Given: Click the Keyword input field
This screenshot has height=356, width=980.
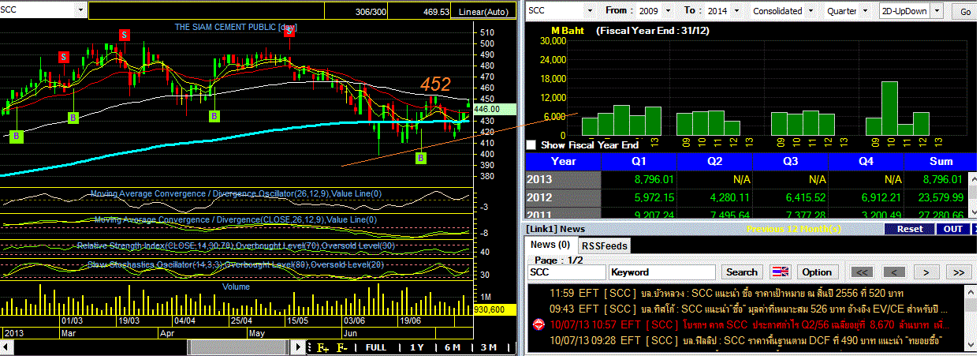Looking at the screenshot, I should [x=662, y=272].
